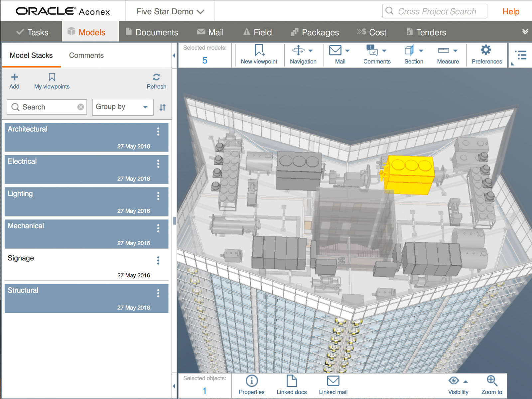
Task: Open the Five Star Demo project dropdown
Action: point(170,12)
